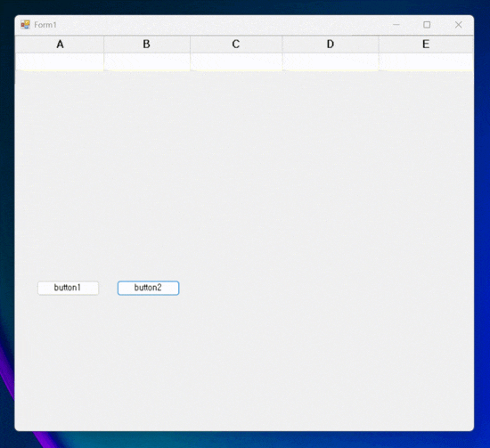Click the button2 button
This screenshot has width=490, height=448.
(148, 288)
